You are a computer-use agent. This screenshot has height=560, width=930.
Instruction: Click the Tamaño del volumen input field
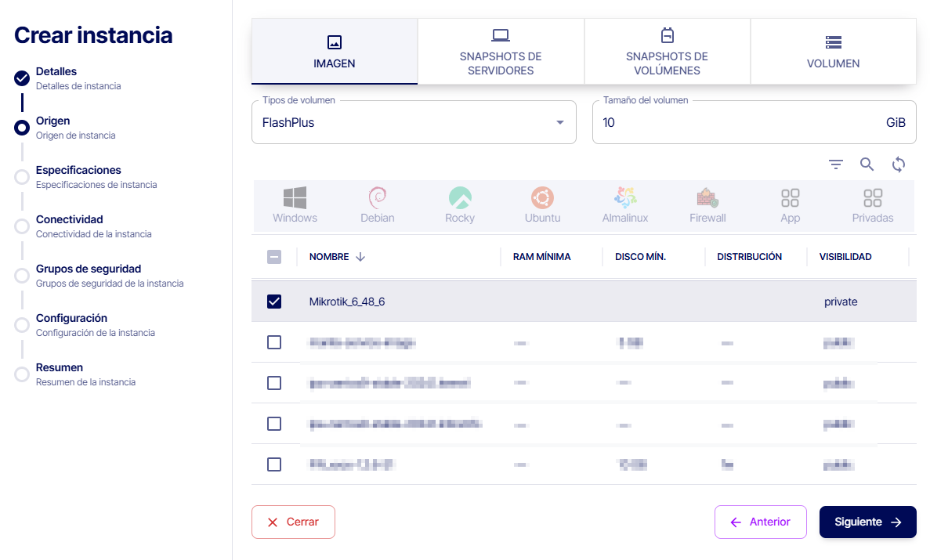click(x=736, y=123)
